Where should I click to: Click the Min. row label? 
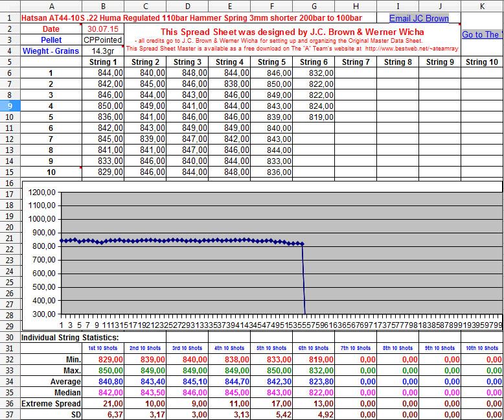[51, 359]
